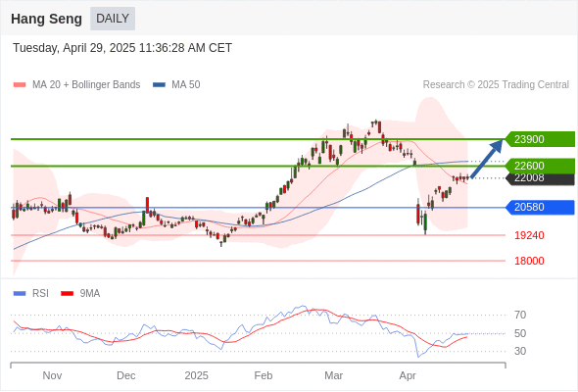This screenshot has height=392, width=578.
Task: Click the green 23900 resistance price tag
Action: 540,139
